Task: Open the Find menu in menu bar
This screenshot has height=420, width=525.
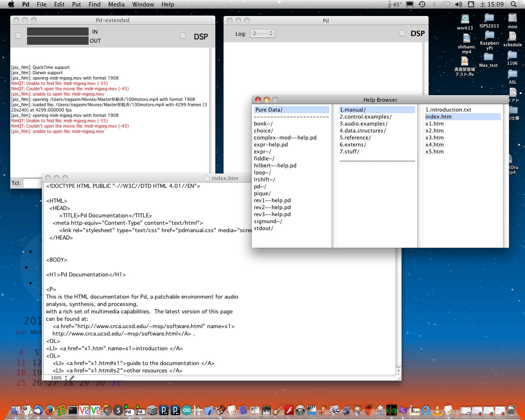Action: [94, 5]
